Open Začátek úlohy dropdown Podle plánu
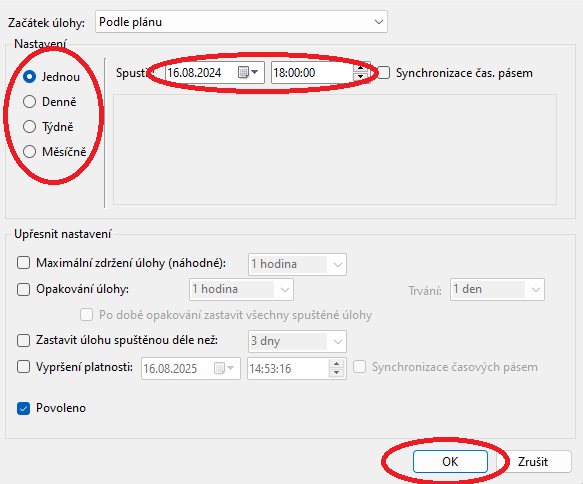This screenshot has height=484, width=583. [x=241, y=22]
